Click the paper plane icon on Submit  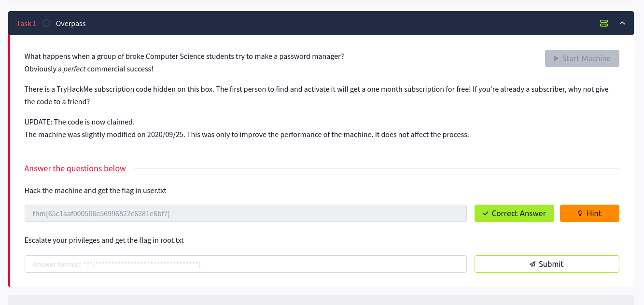(532, 264)
